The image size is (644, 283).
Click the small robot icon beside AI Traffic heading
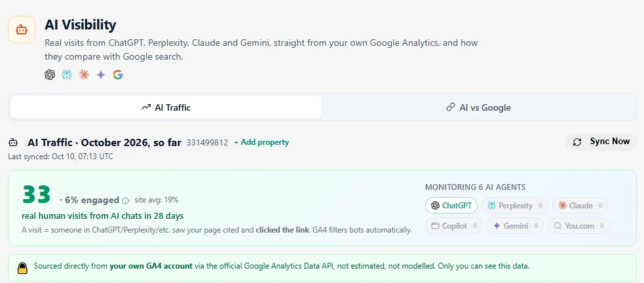pyautogui.click(x=13, y=143)
